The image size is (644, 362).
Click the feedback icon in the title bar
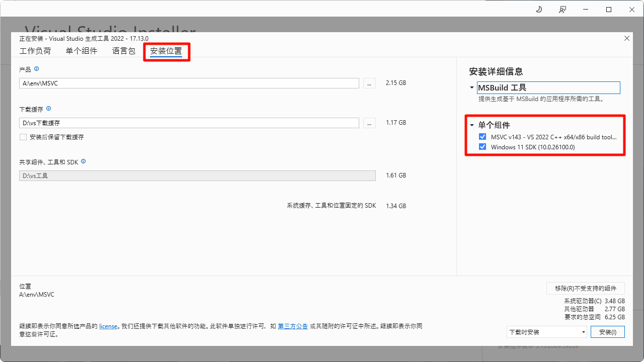tap(562, 9)
